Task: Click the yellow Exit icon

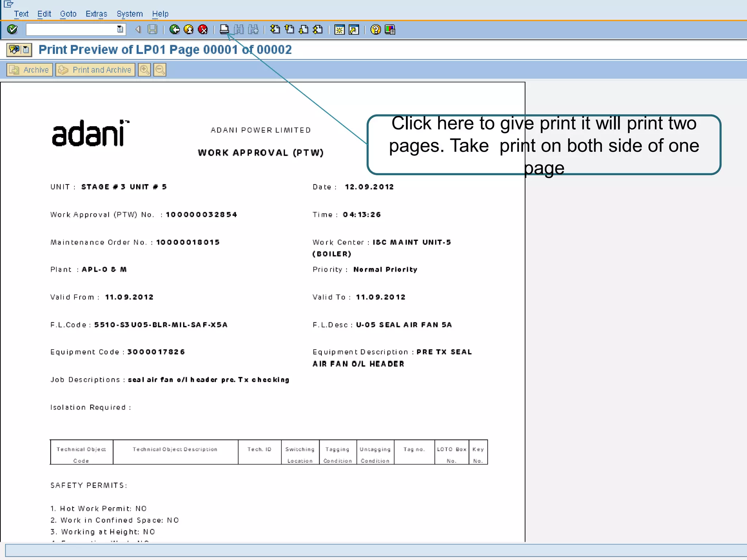Action: click(x=189, y=30)
